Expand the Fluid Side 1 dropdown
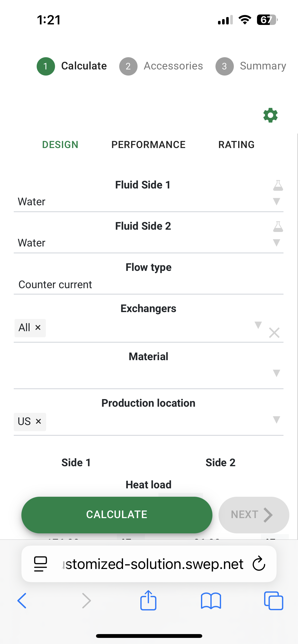This screenshot has width=298, height=644. point(276,202)
